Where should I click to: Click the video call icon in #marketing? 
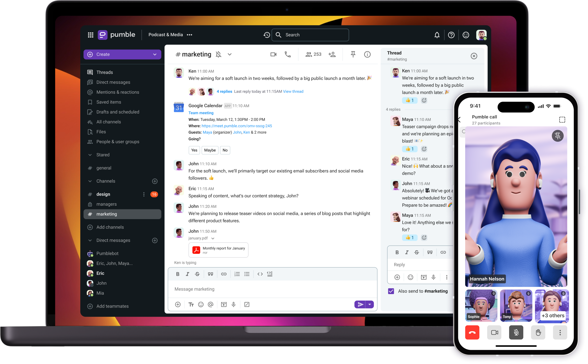[273, 54]
